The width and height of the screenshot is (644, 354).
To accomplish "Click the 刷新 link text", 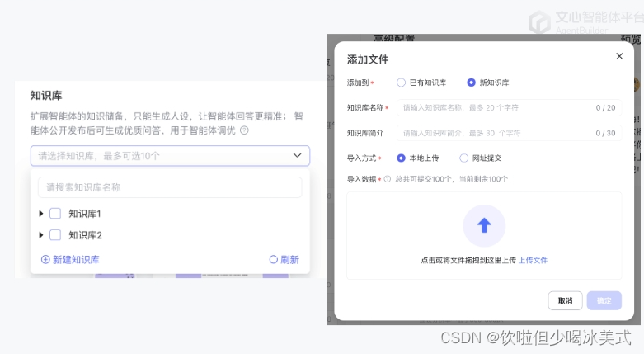I will (x=289, y=259).
